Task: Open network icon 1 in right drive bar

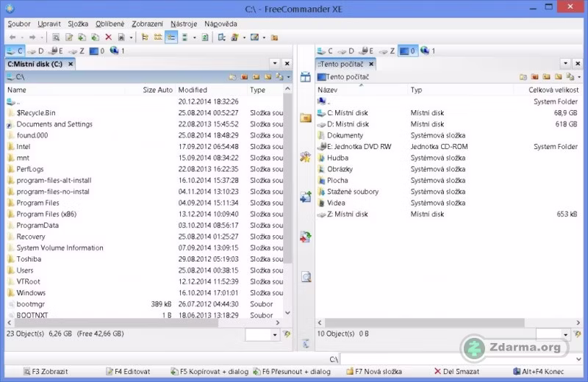Action: (429, 51)
